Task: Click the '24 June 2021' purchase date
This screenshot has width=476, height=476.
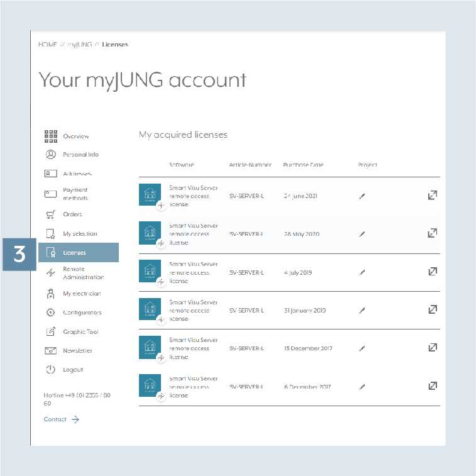Action: tap(301, 196)
